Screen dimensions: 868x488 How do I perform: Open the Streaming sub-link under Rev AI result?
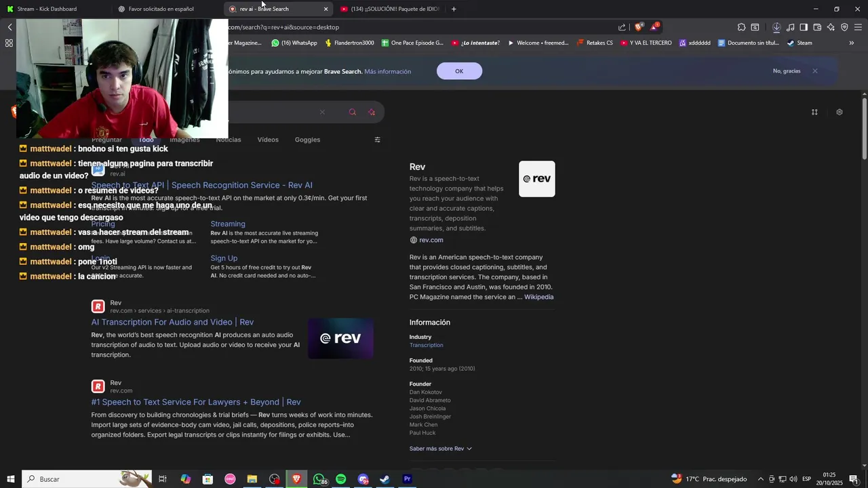click(228, 224)
